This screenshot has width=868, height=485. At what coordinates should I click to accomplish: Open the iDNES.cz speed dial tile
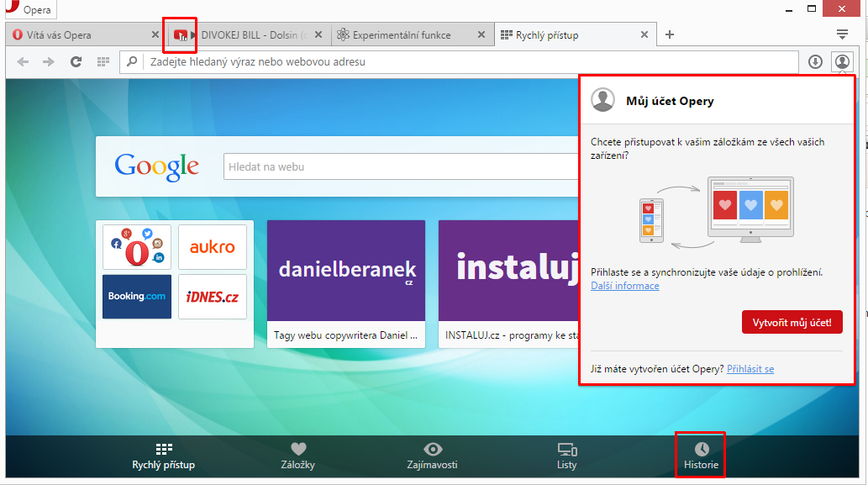213,296
